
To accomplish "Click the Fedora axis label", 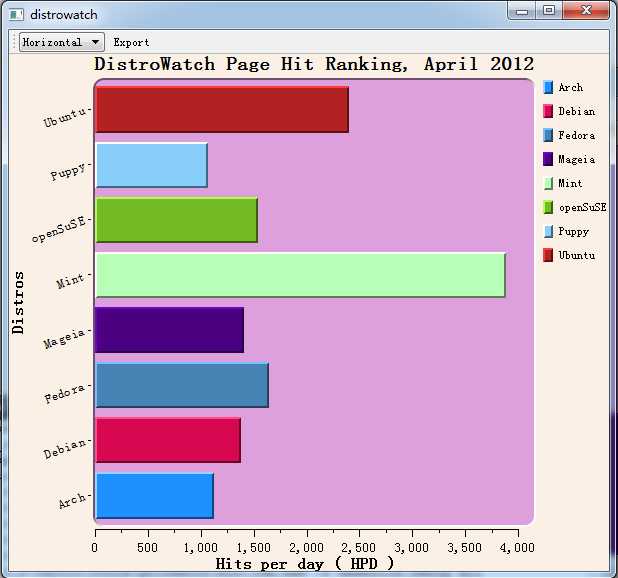I will pyautogui.click(x=65, y=394).
